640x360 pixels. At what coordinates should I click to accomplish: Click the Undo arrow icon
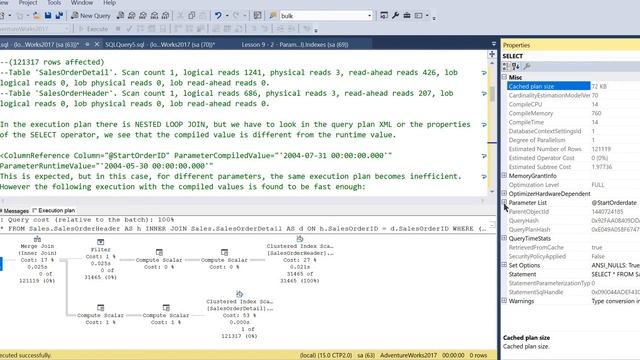coord(218,16)
